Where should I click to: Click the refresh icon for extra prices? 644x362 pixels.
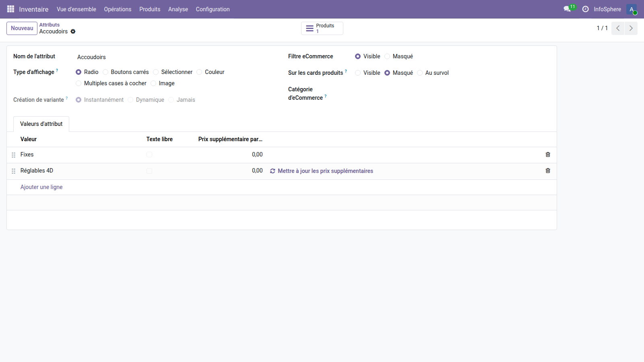pos(272,171)
